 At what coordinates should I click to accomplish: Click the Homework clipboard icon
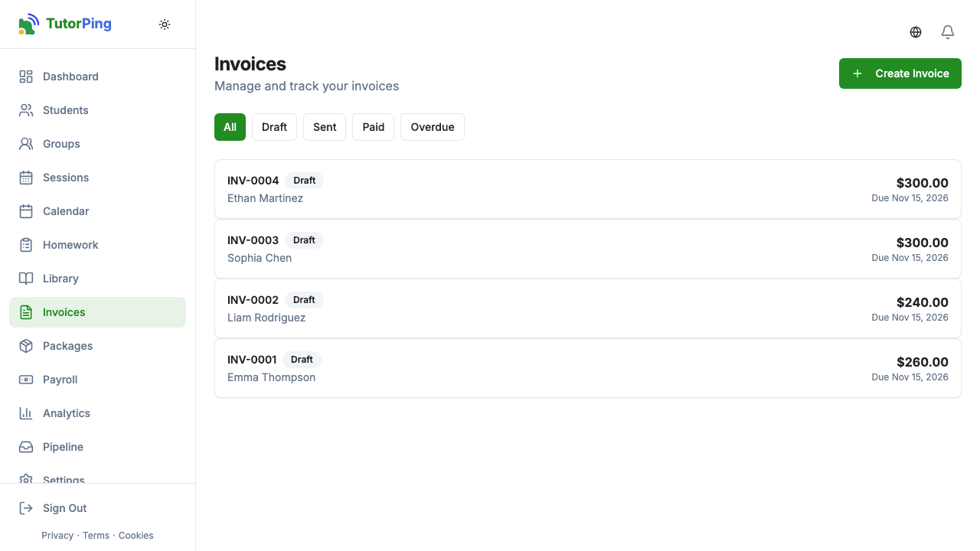click(26, 245)
